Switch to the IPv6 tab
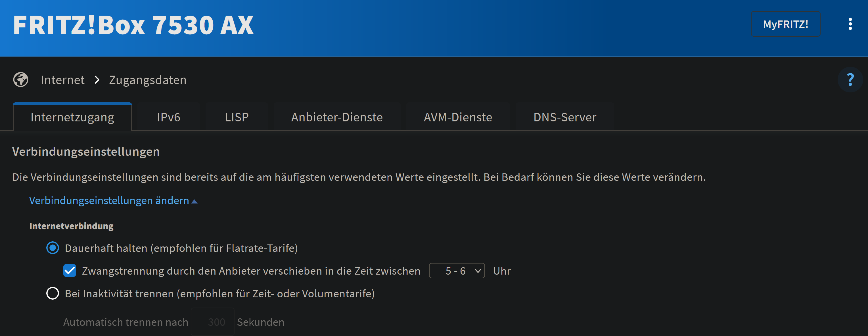Screen dimensions: 868x336 tap(168, 117)
